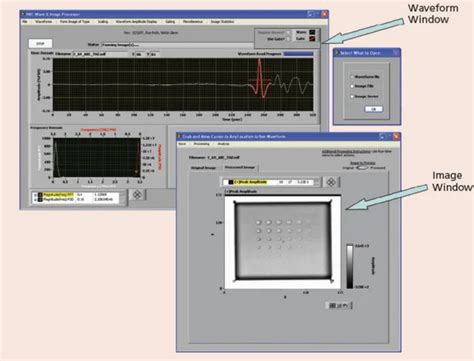Toggle the Use Gate checkbox
Viewport: 474px width, 361px height.
pos(289,39)
